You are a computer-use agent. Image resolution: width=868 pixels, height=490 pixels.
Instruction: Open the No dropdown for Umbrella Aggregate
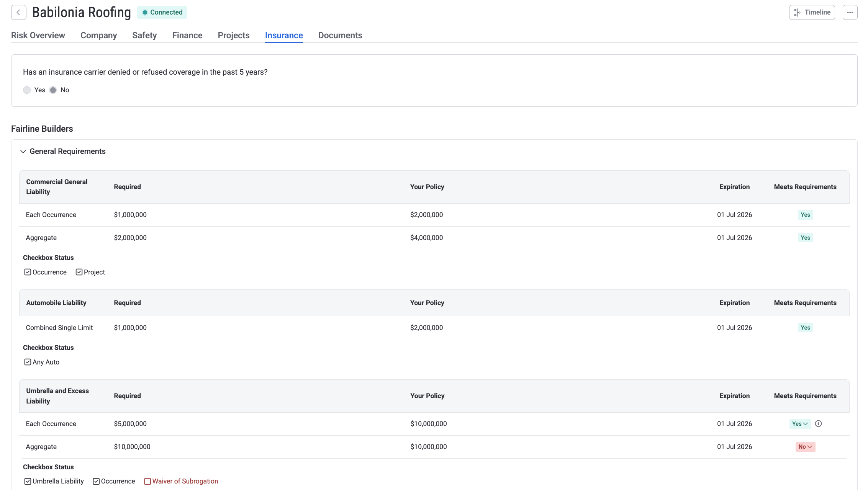pos(805,447)
